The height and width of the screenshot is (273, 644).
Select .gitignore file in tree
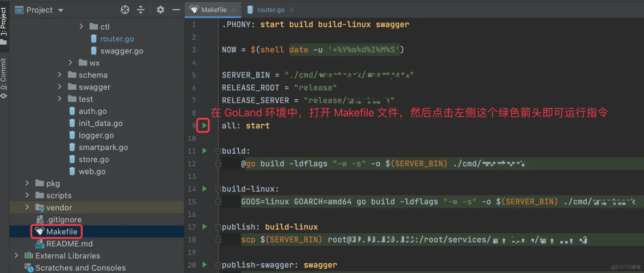coord(64,220)
